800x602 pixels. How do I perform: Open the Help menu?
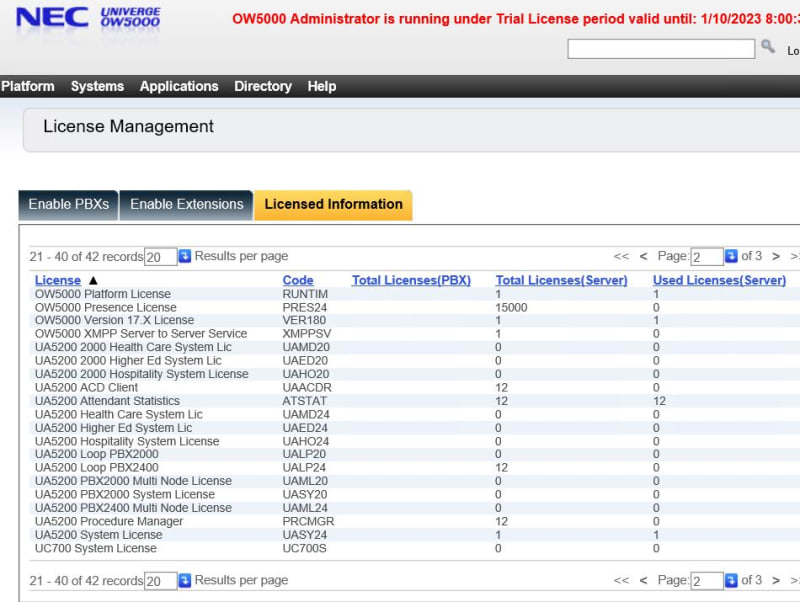[322, 86]
